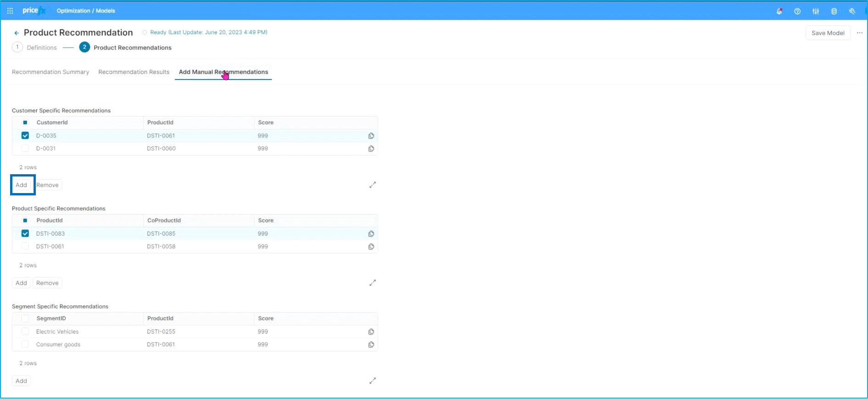Click the DSTI-0085 CoProductId cell
The height and width of the screenshot is (399, 868).
pos(161,234)
